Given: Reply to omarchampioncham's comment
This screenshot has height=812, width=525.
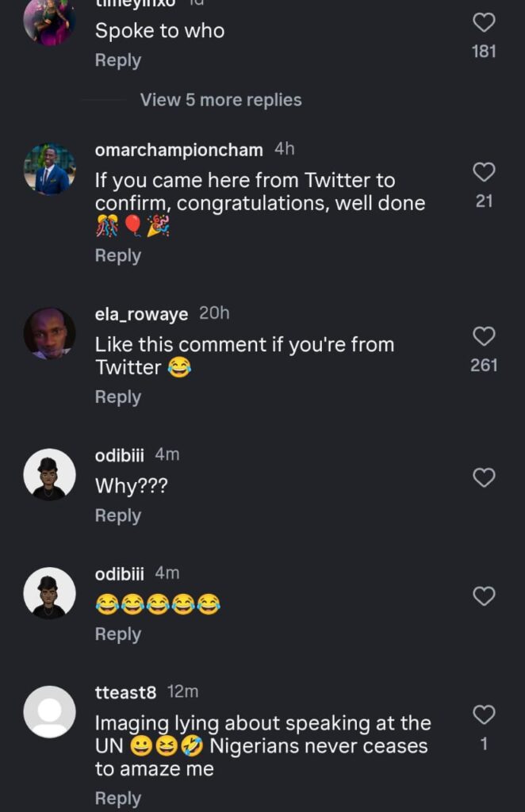Looking at the screenshot, I should 118,255.
